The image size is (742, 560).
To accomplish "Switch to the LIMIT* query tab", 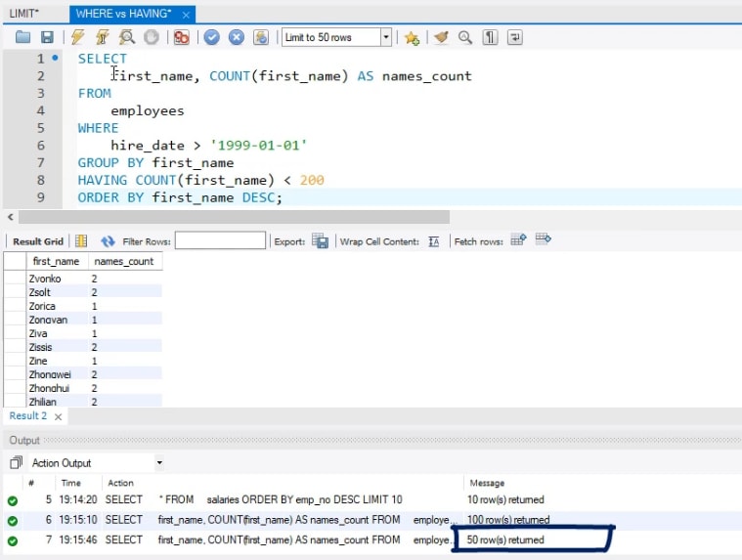I will point(22,14).
